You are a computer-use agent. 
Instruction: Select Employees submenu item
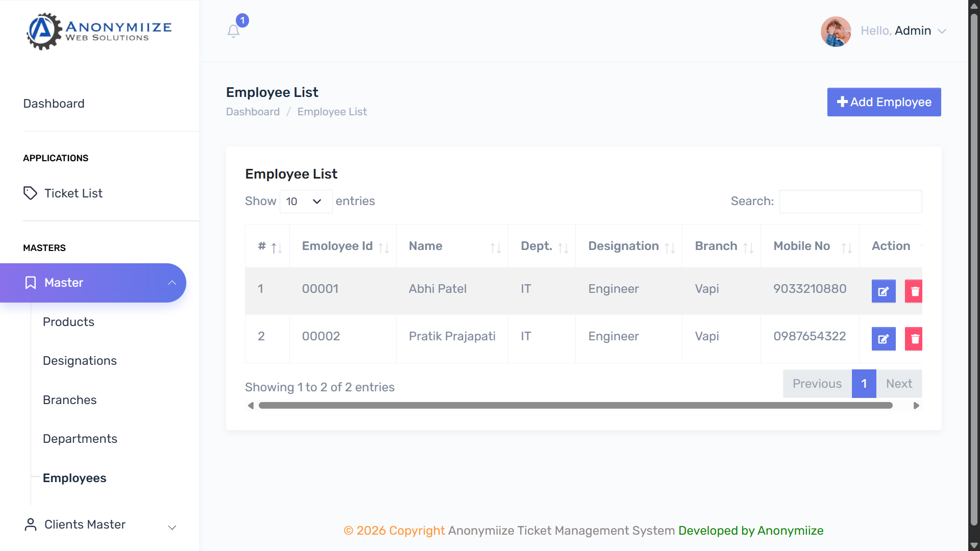[75, 478]
